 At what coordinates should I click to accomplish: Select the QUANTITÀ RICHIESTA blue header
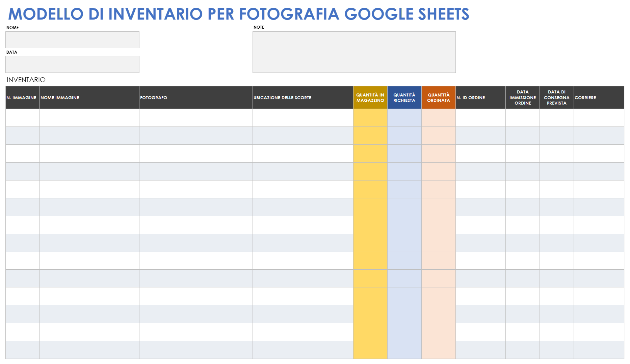(404, 97)
